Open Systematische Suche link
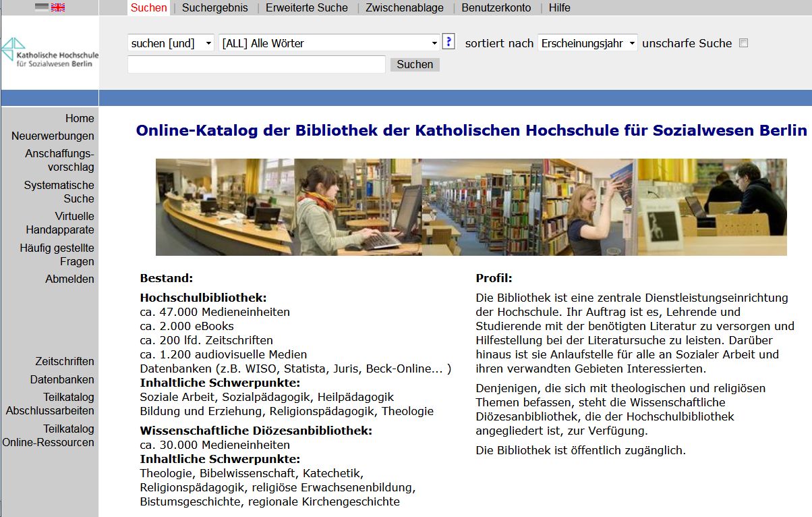Screen dimensions: 812x517 59,192
